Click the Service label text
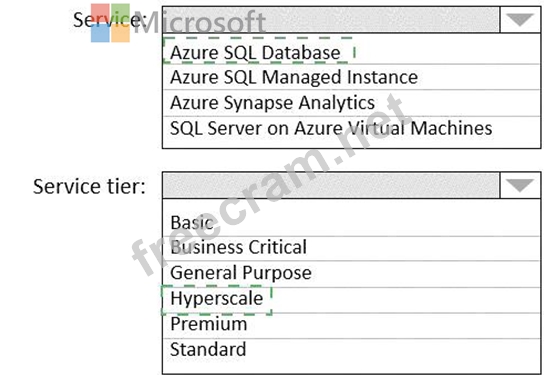 point(110,20)
